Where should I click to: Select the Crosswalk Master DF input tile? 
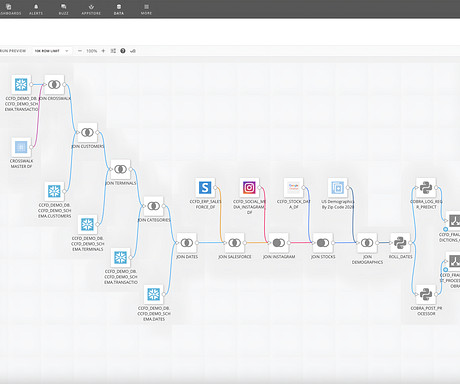click(21, 147)
